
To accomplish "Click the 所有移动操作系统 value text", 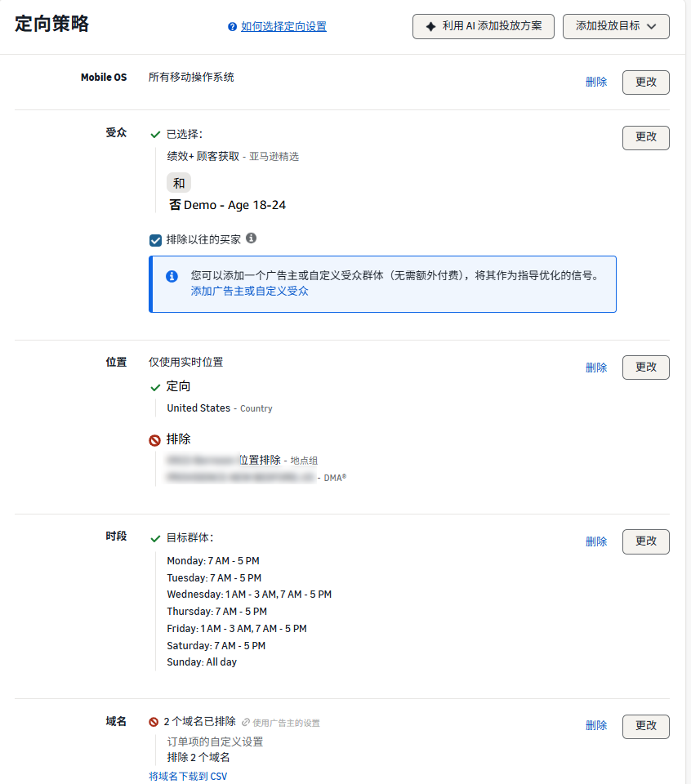I will [x=191, y=77].
